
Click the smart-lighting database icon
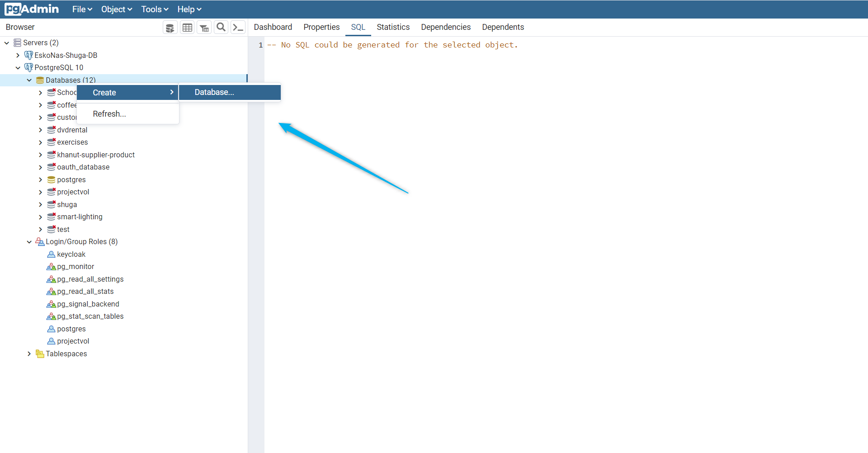pyautogui.click(x=51, y=217)
